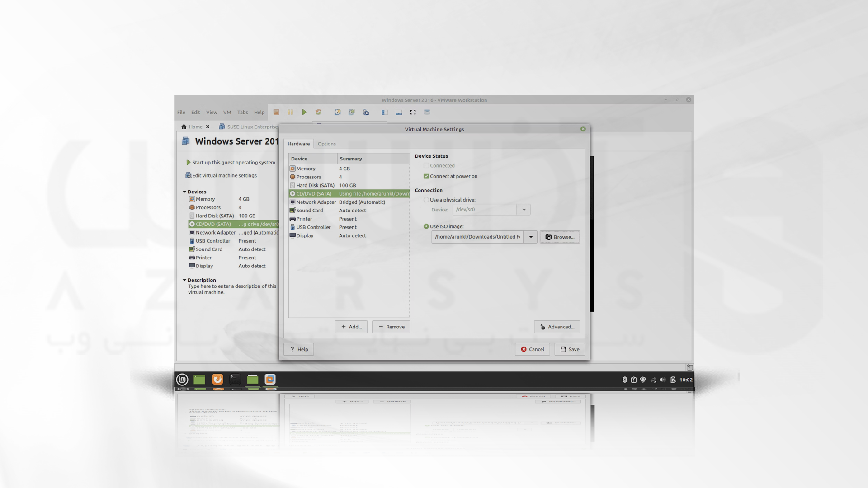Image resolution: width=868 pixels, height=488 pixels.
Task: Select Display row in settings dialog
Action: (x=349, y=235)
